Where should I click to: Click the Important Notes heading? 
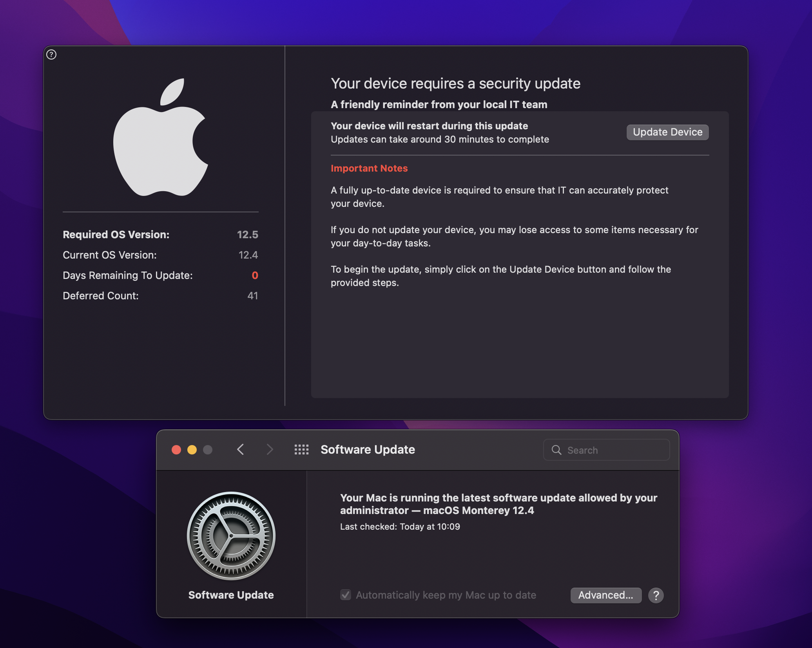(369, 168)
